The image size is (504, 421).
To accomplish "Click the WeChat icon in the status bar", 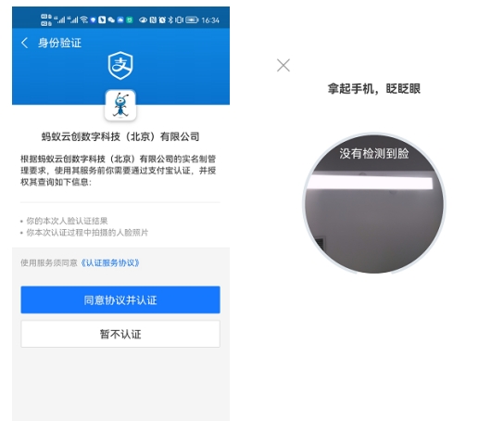I will [x=111, y=20].
